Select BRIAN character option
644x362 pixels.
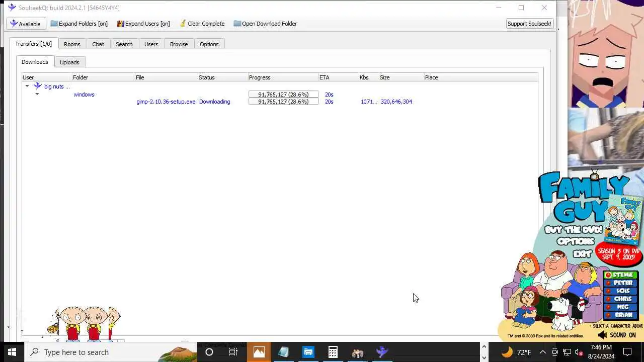click(621, 315)
